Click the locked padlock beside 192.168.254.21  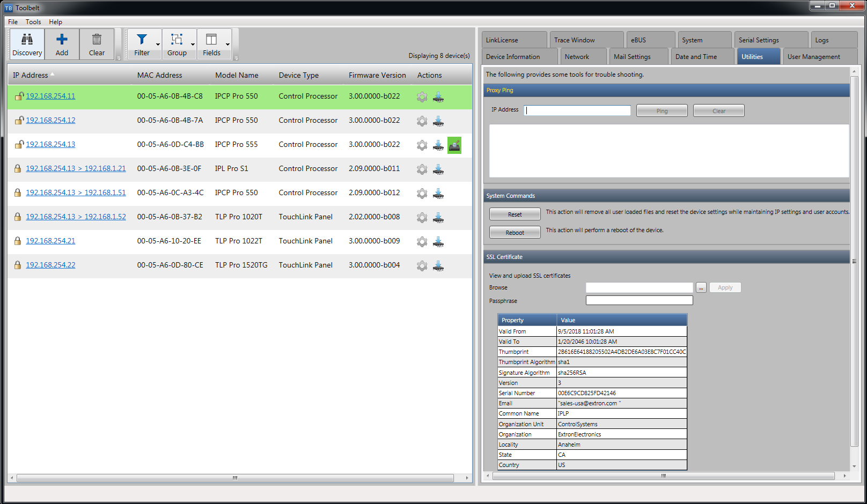coord(18,241)
